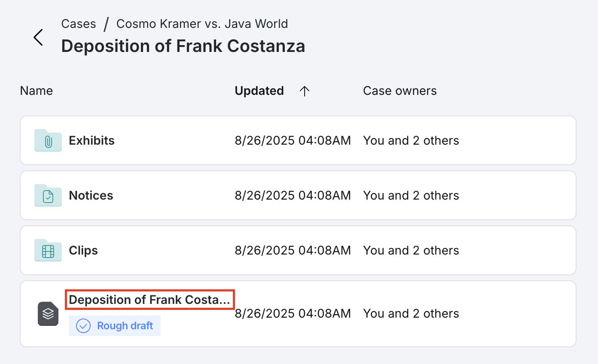Viewport: 598px width, 364px height.
Task: Click the Exhibits paperclip folder icon
Action: click(48, 140)
